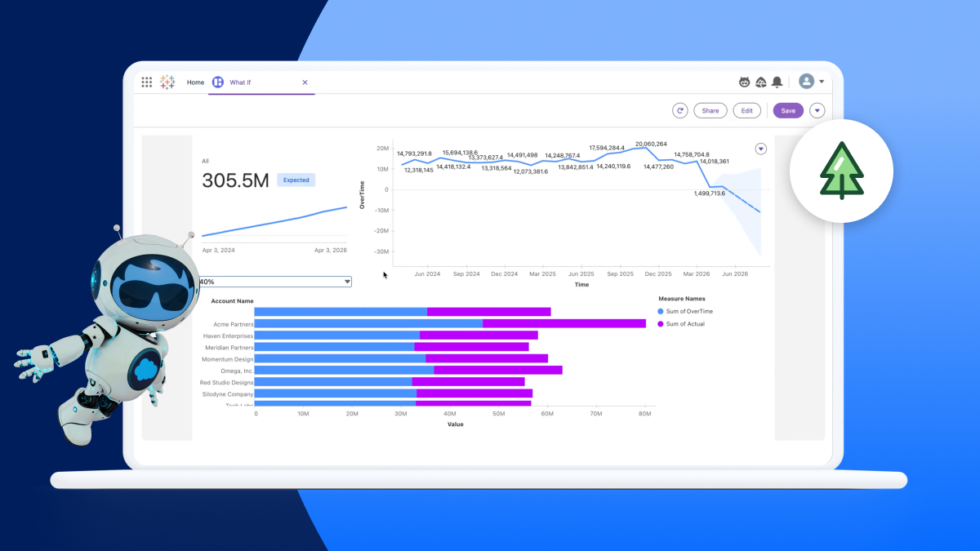Open the profile menu chevron
Image resolution: width=980 pixels, height=551 pixels.
pos(822,82)
